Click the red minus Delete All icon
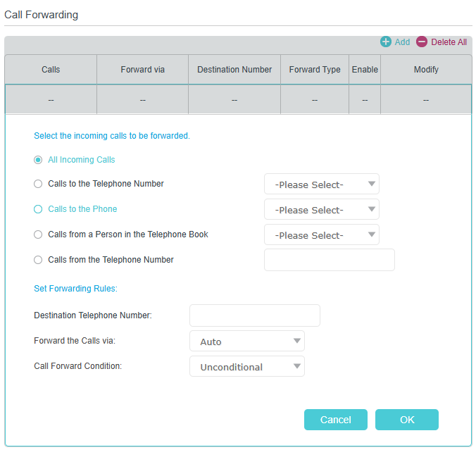 point(422,42)
